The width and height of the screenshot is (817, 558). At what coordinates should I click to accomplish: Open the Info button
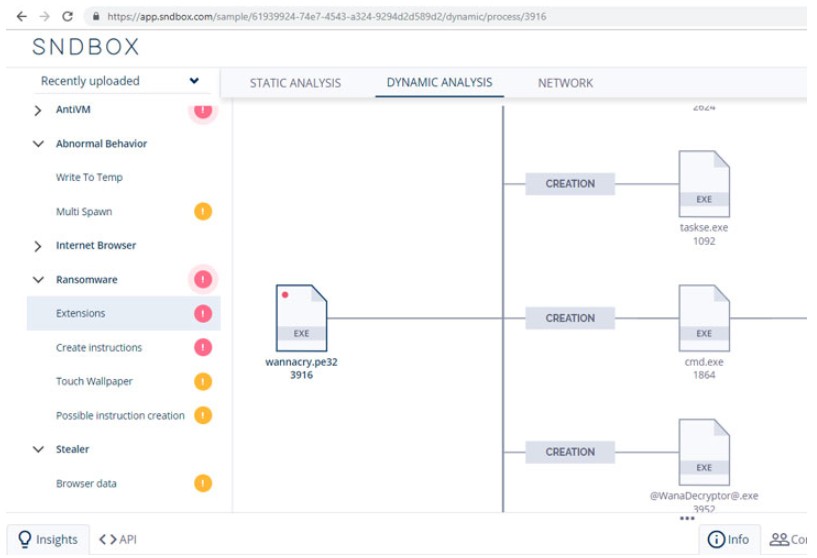[x=728, y=539]
